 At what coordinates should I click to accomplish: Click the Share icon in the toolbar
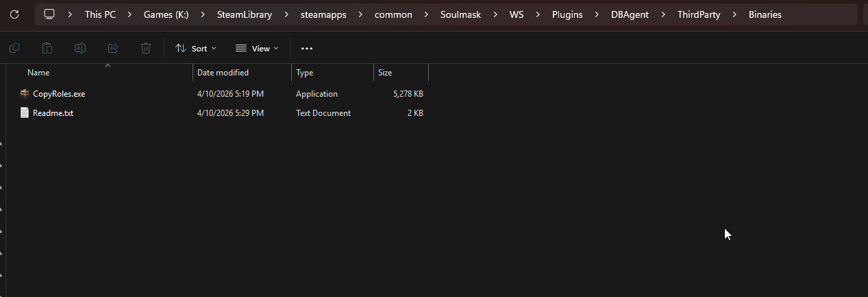pos(113,48)
